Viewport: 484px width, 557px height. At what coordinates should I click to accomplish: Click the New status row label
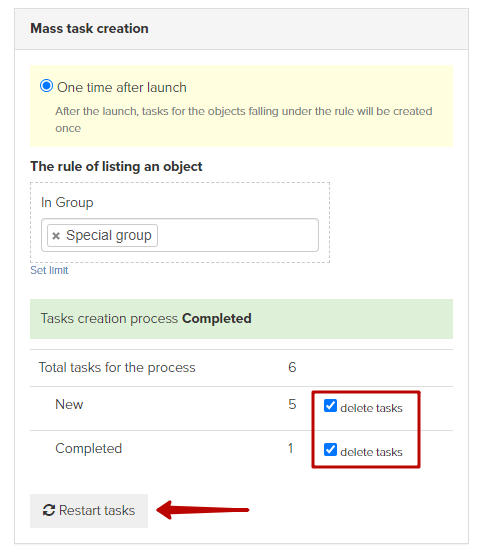tap(69, 404)
